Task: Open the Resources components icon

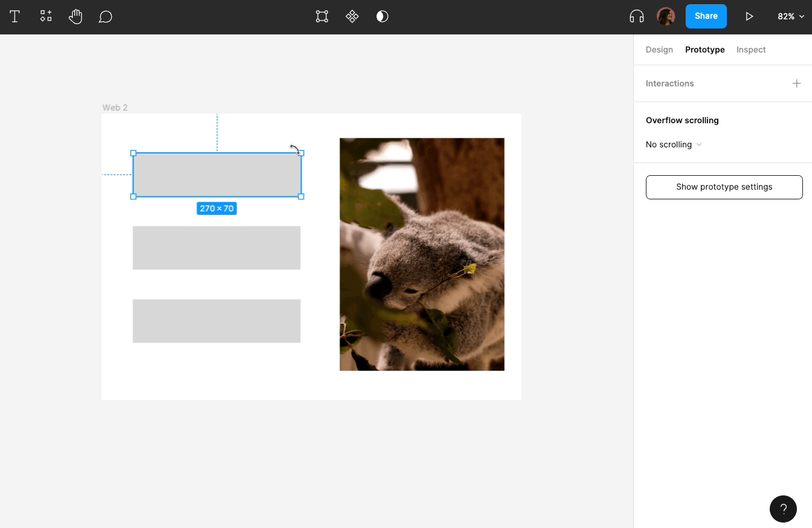Action: point(46,16)
